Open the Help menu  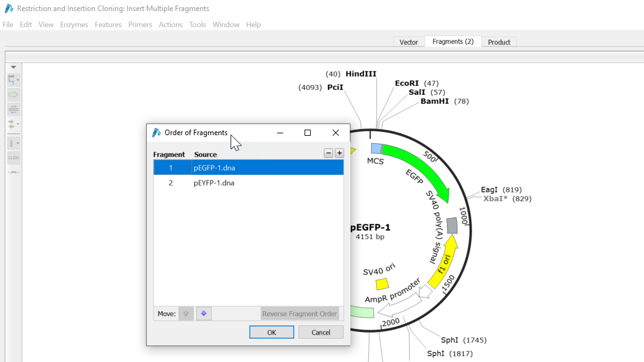(x=253, y=24)
